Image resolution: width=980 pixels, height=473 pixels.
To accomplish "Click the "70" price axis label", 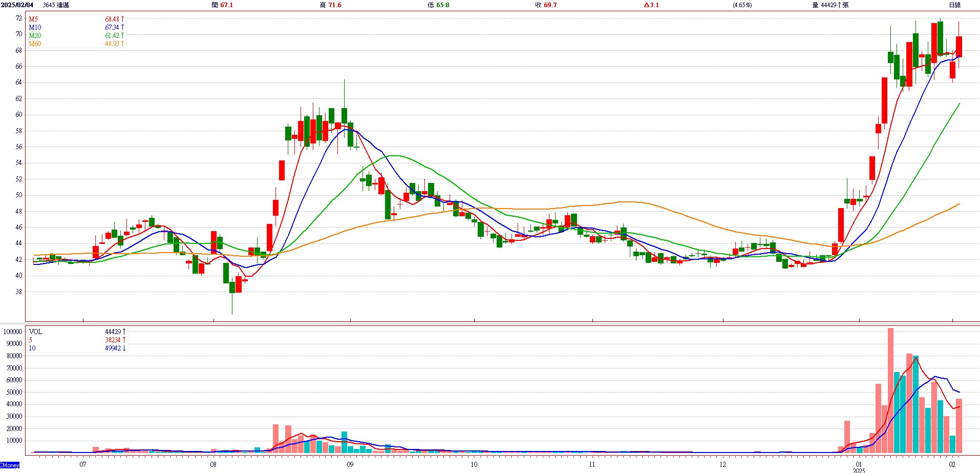I will [19, 34].
